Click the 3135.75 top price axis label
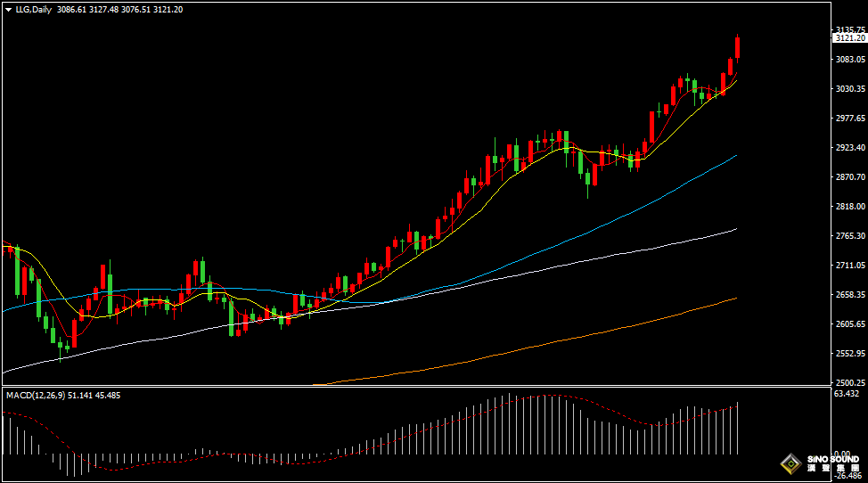868x483 pixels. (x=849, y=29)
